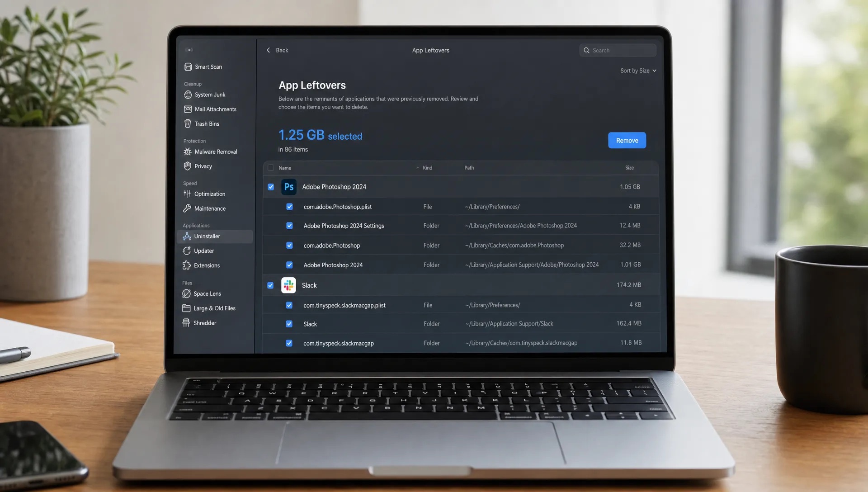Sort by the Name column header

pyautogui.click(x=285, y=168)
